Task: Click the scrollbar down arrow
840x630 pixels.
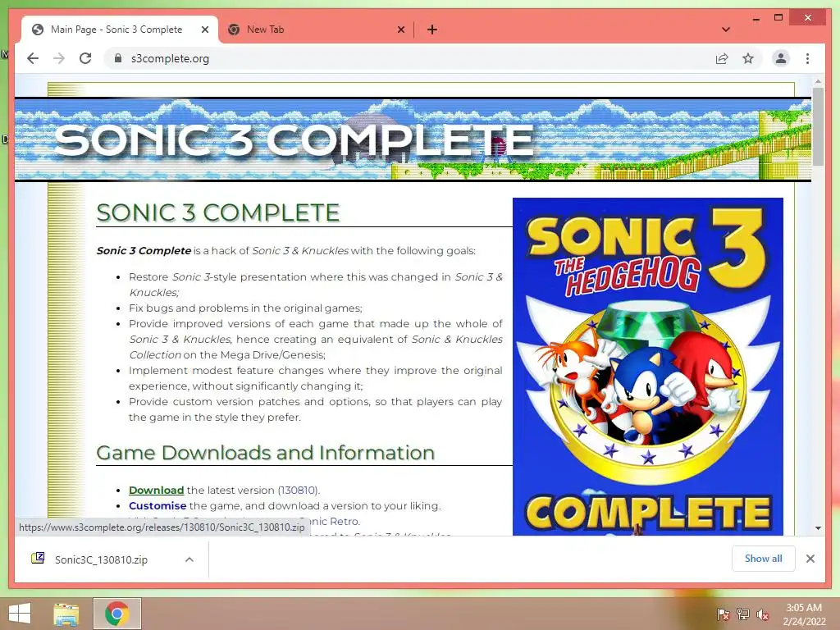Action: (818, 528)
